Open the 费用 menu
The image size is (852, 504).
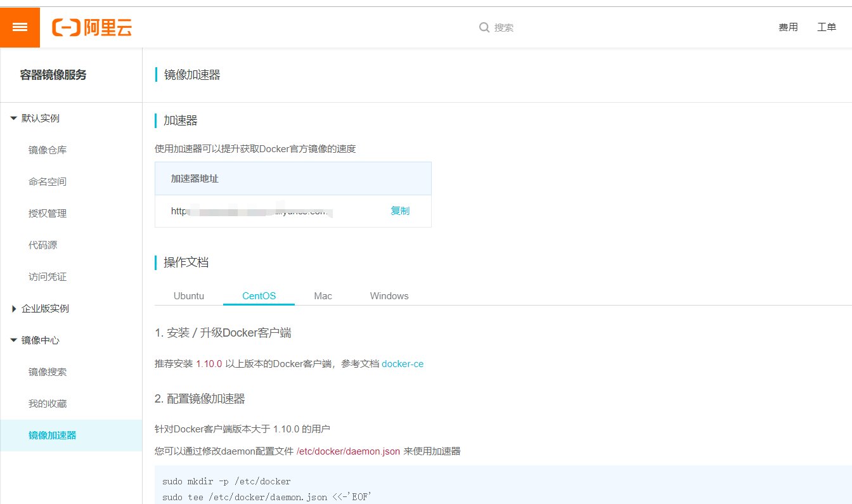[788, 27]
